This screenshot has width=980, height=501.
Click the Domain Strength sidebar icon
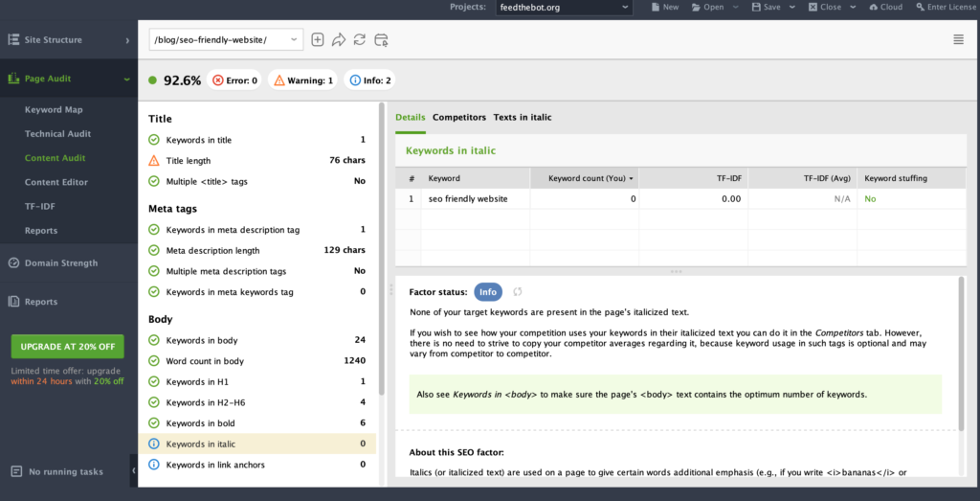click(x=14, y=263)
